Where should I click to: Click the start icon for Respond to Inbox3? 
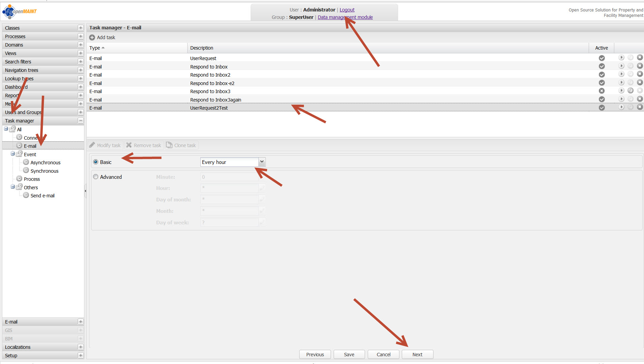pos(621,91)
